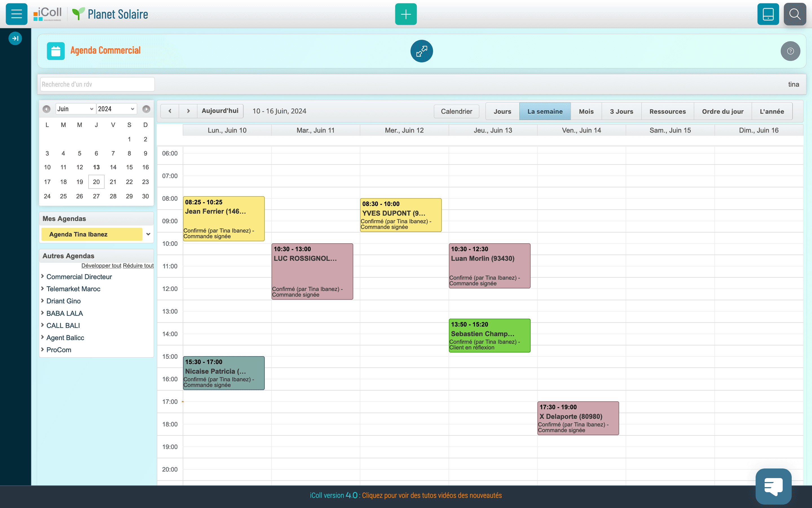Image resolution: width=812 pixels, height=508 pixels.
Task: Click the Mar., Juin 11 column header
Action: pos(316,130)
